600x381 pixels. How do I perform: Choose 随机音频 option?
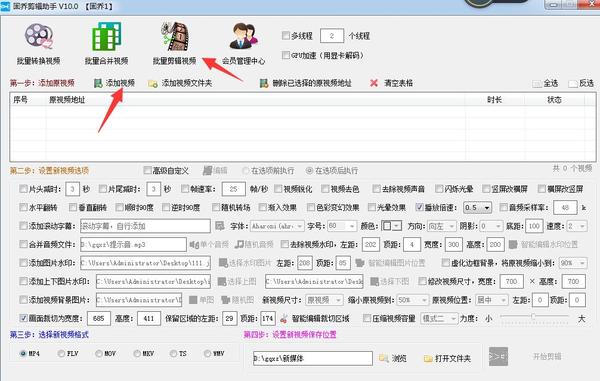(254, 244)
